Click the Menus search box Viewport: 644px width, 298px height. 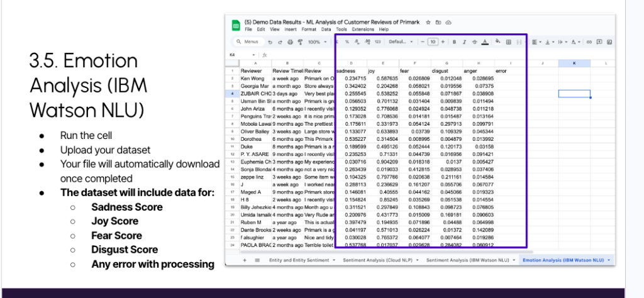click(248, 42)
